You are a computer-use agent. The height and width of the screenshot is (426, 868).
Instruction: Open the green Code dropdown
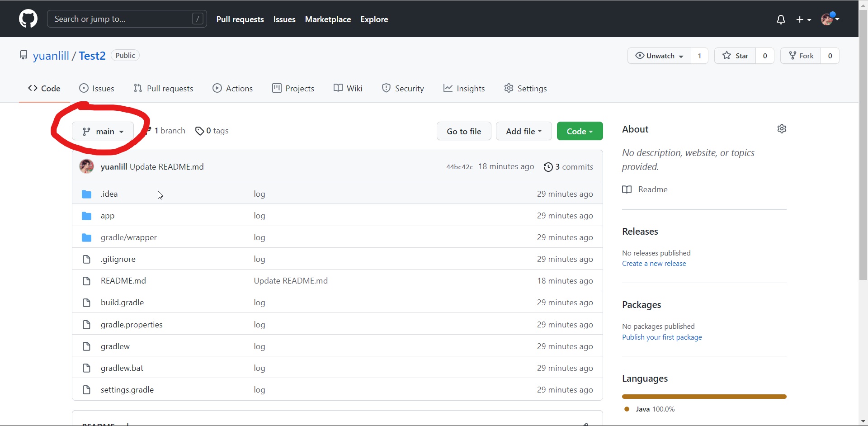[x=580, y=131]
